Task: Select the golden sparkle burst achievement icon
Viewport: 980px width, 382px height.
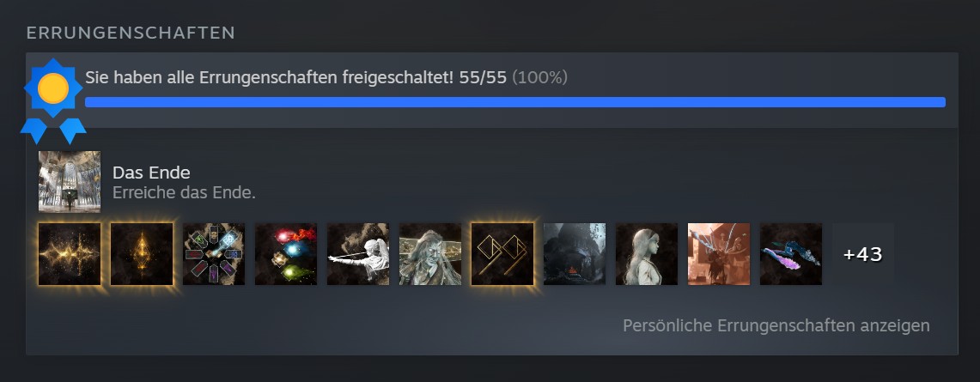Action: [x=70, y=254]
